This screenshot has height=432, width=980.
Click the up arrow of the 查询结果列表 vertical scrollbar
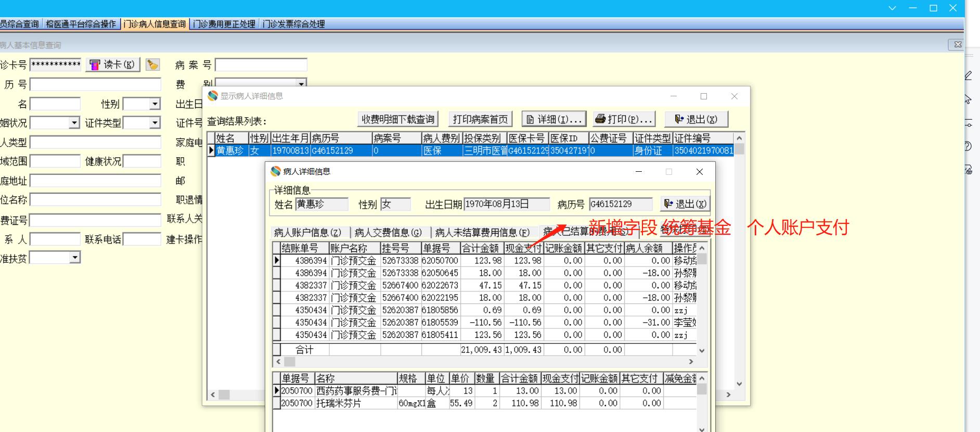pos(739,138)
